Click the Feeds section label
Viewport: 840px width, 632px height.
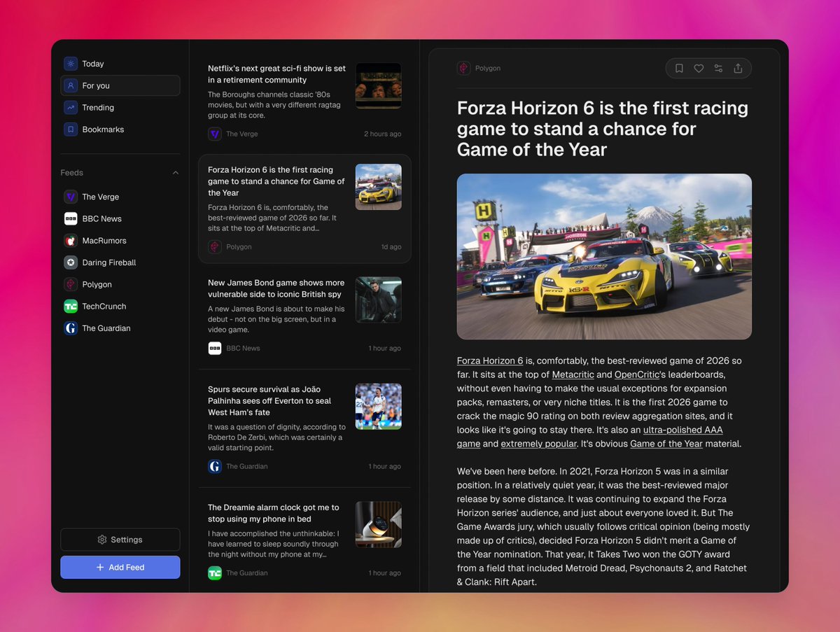pyautogui.click(x=71, y=173)
